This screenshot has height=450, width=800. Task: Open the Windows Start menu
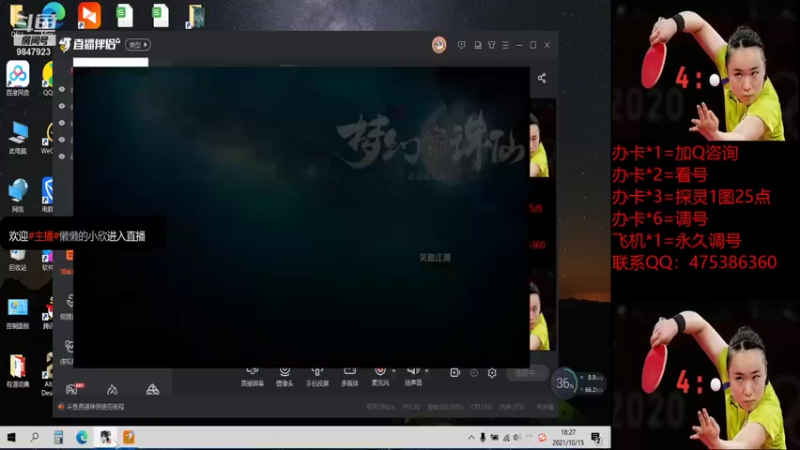pos(11,437)
